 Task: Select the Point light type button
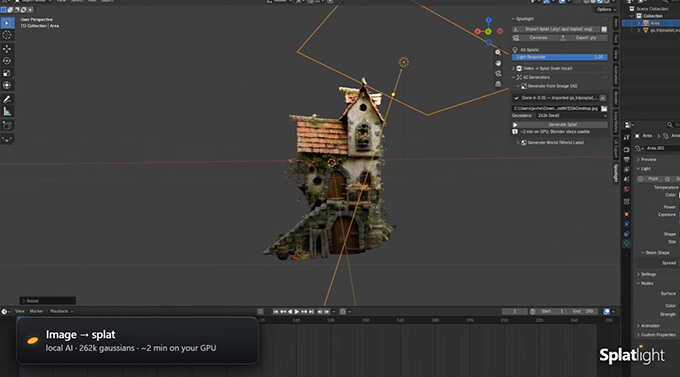(x=649, y=179)
